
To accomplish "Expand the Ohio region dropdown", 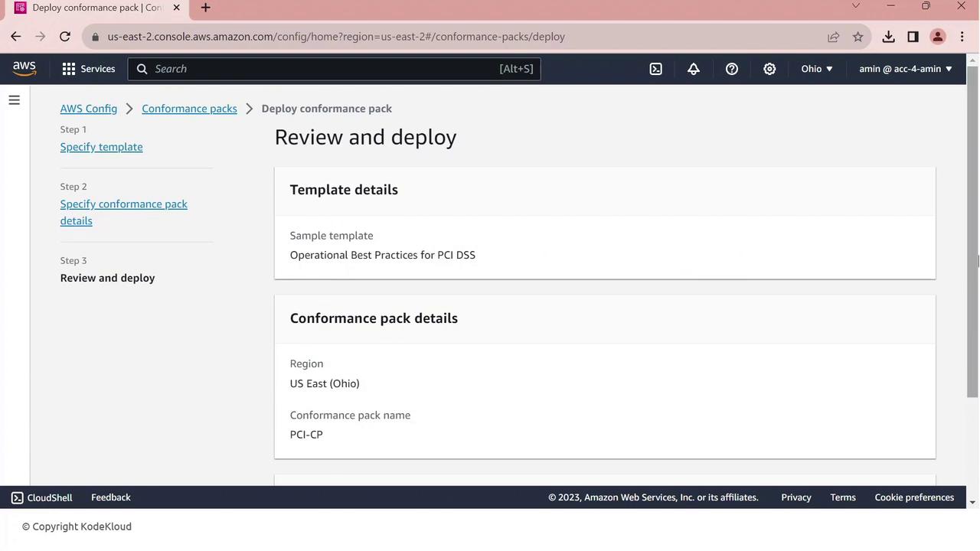I will (x=817, y=69).
